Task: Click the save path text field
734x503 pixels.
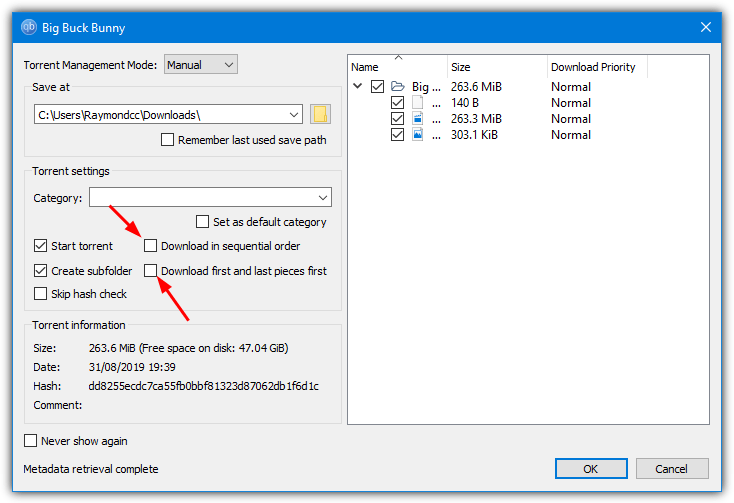Action: [x=160, y=115]
